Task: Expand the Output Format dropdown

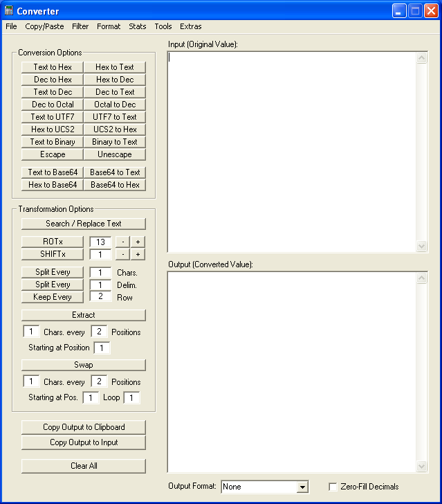Action: [302, 487]
